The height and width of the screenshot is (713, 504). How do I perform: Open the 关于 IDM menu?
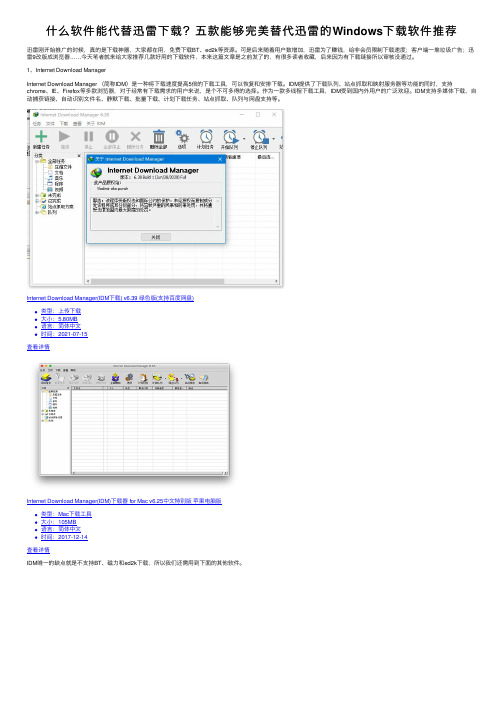tap(96, 124)
